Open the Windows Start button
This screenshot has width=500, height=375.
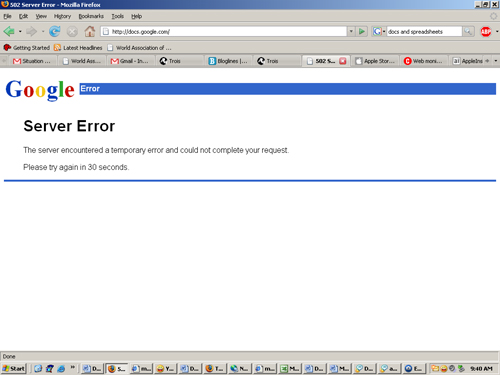tap(13, 368)
